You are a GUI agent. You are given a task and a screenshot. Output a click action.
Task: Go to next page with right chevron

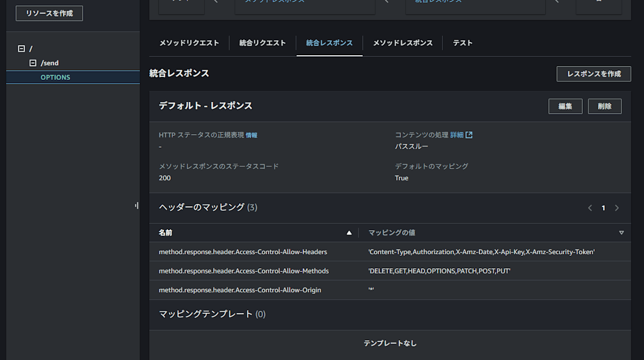point(617,208)
